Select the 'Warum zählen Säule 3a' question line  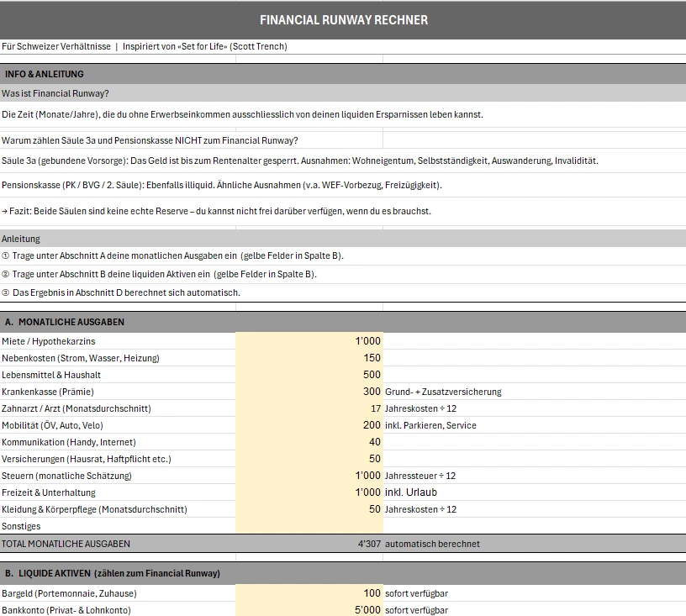150,140
